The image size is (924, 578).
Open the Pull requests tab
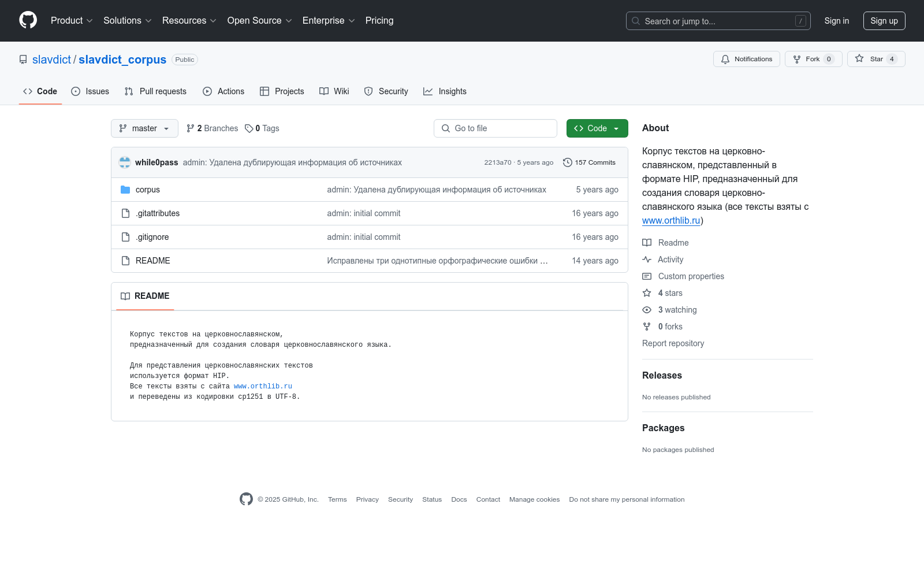click(x=155, y=91)
